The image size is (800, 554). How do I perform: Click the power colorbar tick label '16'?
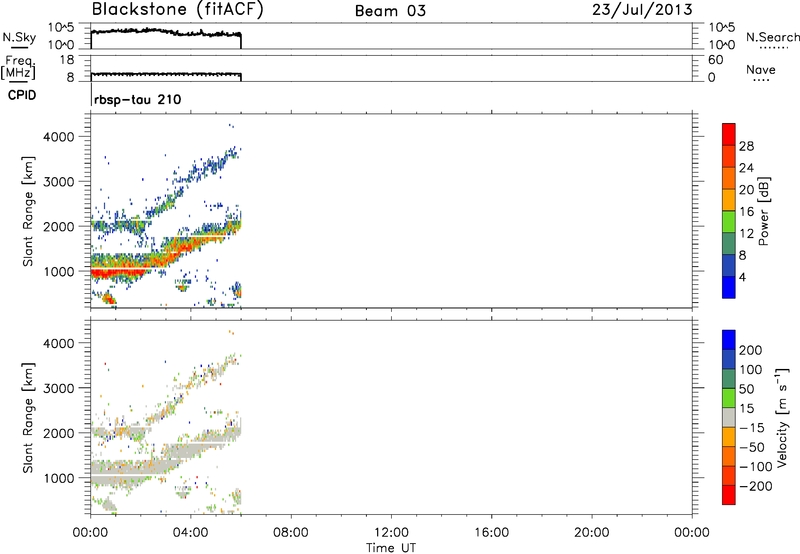coord(746,212)
